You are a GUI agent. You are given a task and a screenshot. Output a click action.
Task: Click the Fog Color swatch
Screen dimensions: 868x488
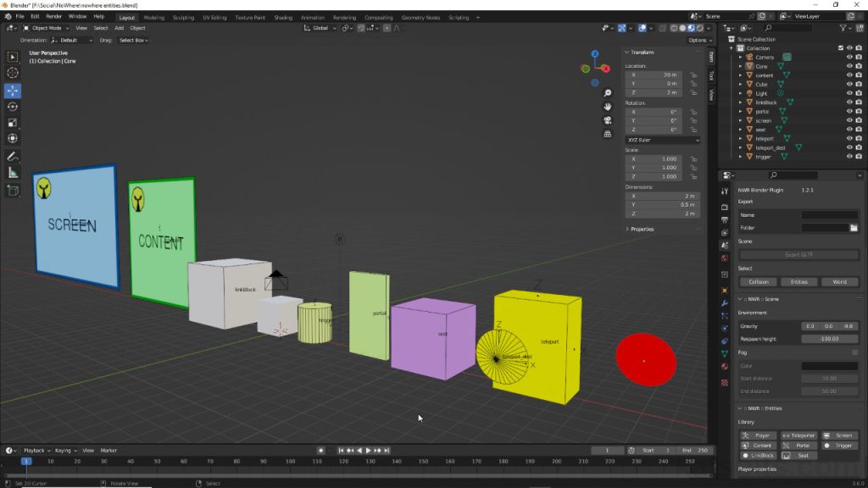coord(830,366)
